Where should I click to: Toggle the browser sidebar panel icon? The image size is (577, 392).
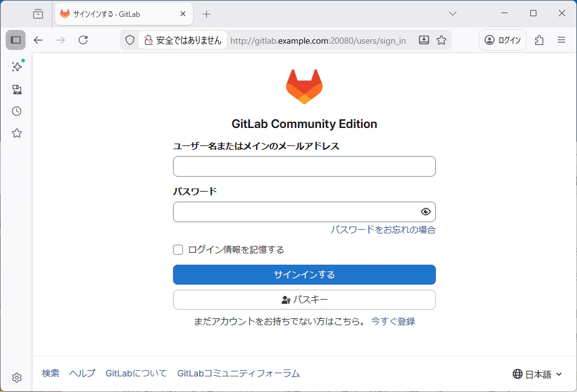(16, 40)
